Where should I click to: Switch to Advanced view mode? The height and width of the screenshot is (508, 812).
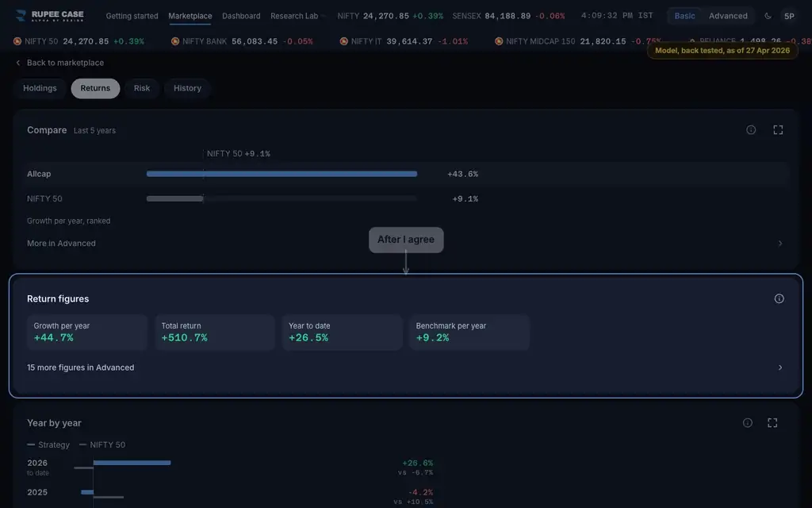click(x=728, y=16)
